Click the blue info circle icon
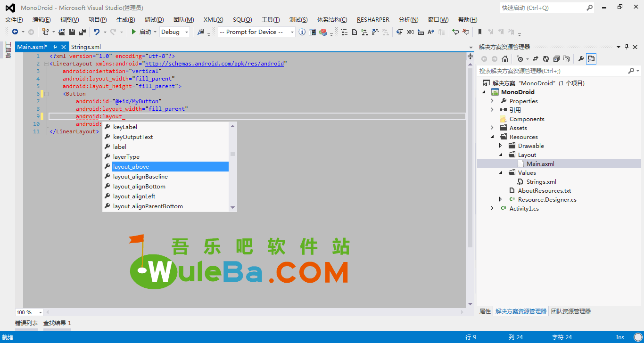This screenshot has width=644, height=343. [x=302, y=32]
